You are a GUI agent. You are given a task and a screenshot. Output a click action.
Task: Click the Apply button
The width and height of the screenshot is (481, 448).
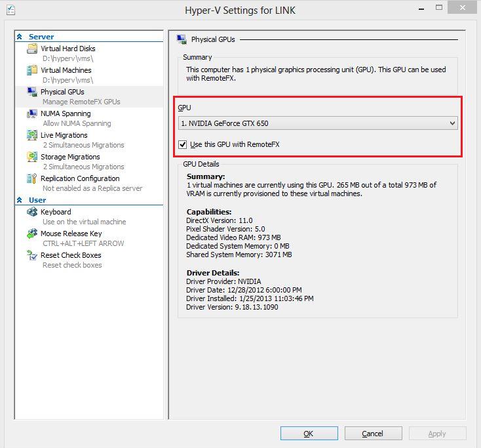[437, 434]
